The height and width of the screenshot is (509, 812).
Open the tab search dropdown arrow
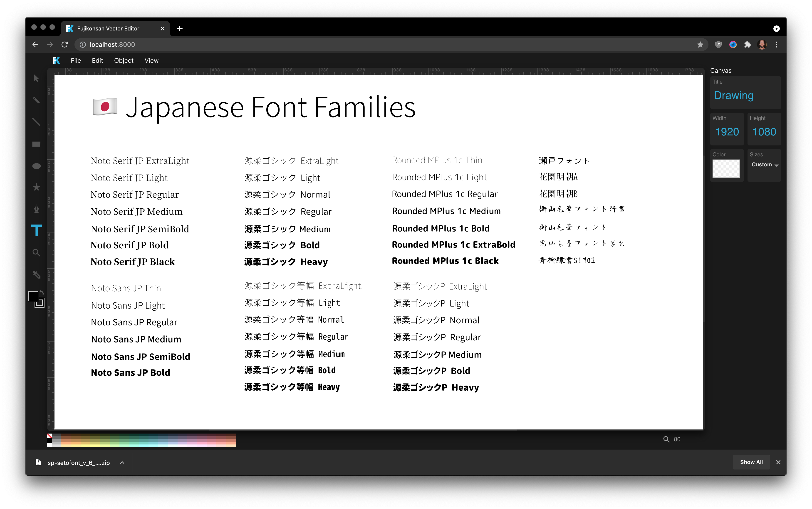pos(776,29)
